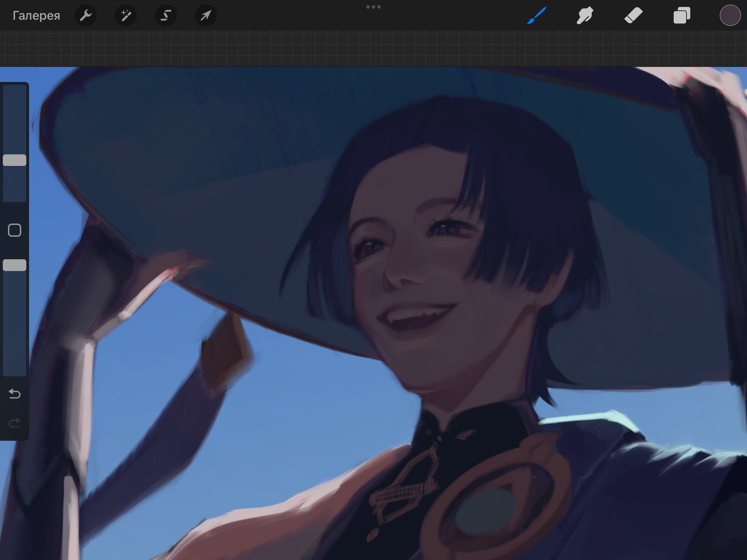This screenshot has width=747, height=560.
Task: Open the Gallery via Галерея button
Action: [x=36, y=16]
